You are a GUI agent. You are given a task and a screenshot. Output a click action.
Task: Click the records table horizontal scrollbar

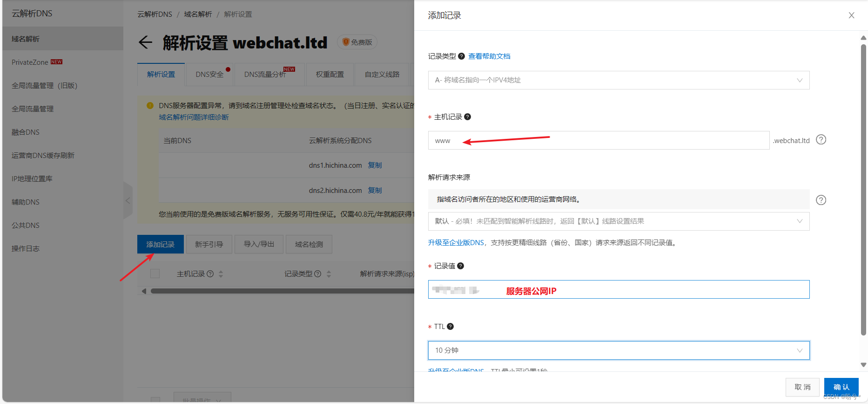pos(282,291)
